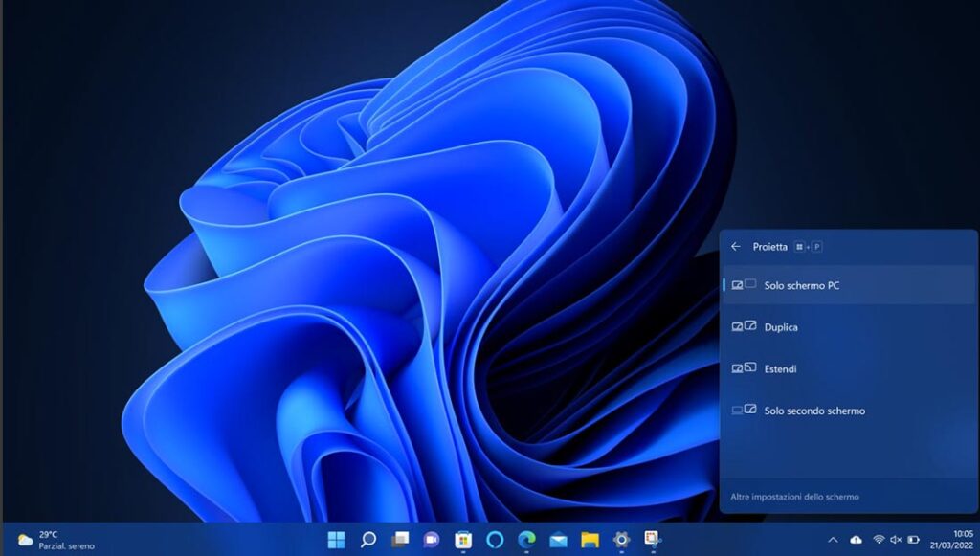Image resolution: width=980 pixels, height=556 pixels.
Task: Open Task View in taskbar
Action: point(400,539)
